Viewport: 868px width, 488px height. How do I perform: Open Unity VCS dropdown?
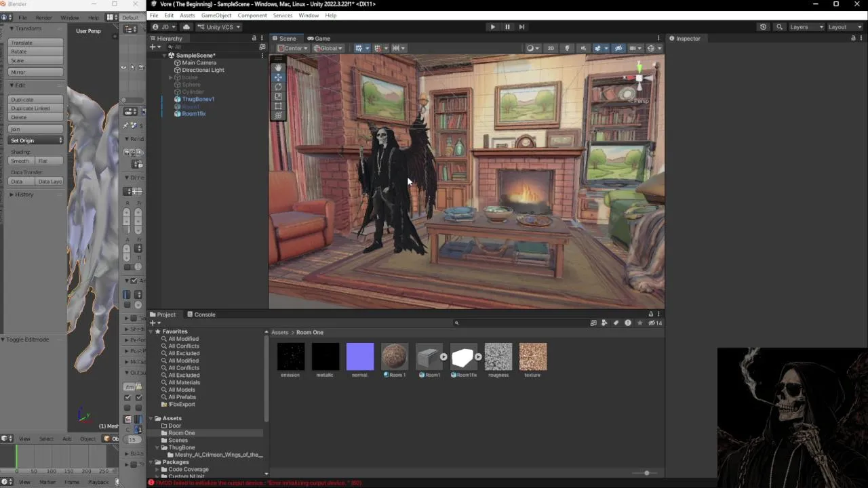coord(218,27)
